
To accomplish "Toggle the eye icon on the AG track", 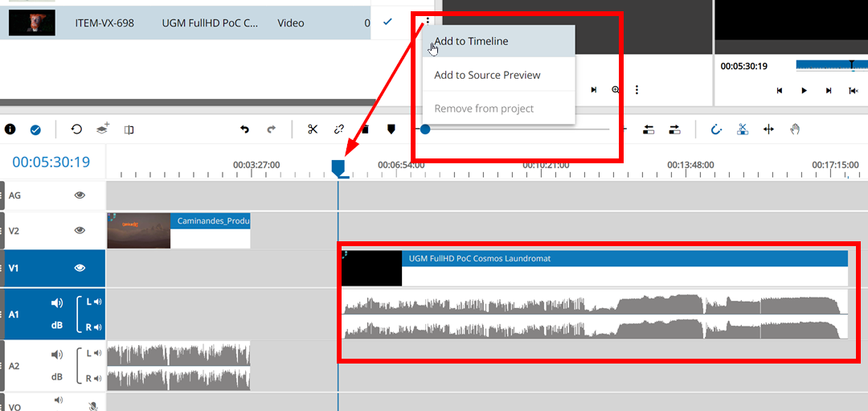I will 80,195.
